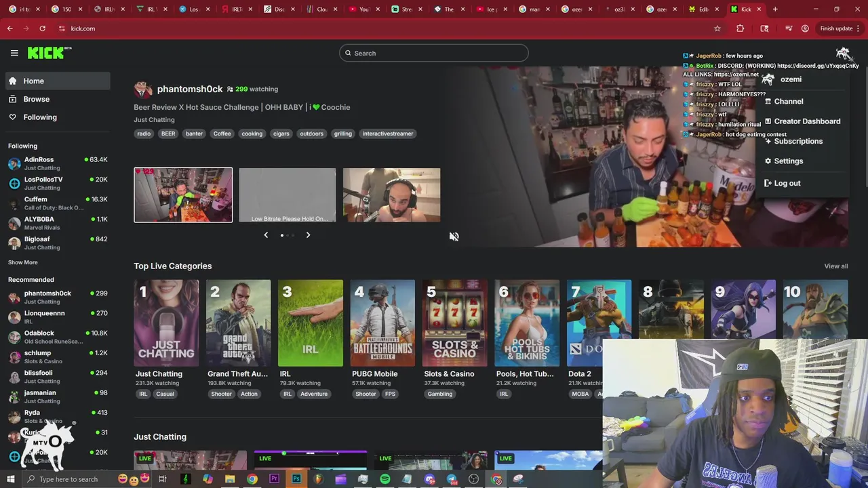This screenshot has height=488, width=868.
Task: Open File Explorer from taskbar
Action: [x=230, y=479]
